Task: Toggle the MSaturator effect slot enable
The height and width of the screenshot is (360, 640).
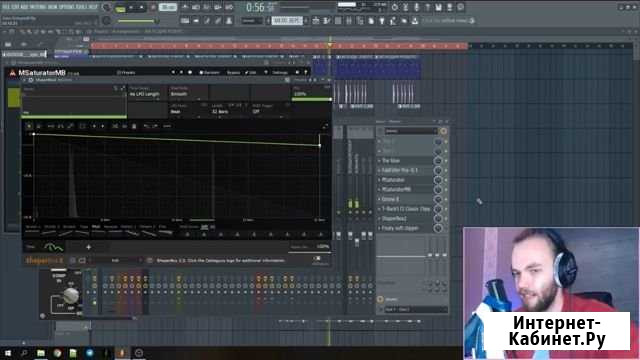Action: coord(438,180)
